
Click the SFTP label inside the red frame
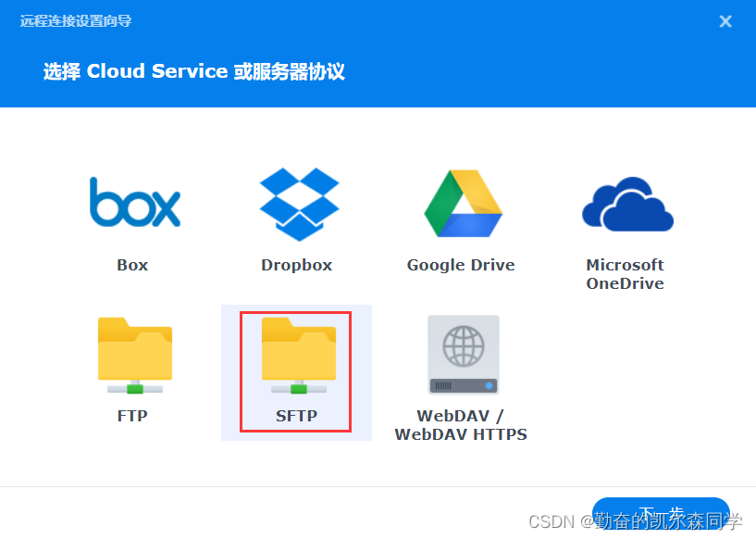(x=295, y=415)
